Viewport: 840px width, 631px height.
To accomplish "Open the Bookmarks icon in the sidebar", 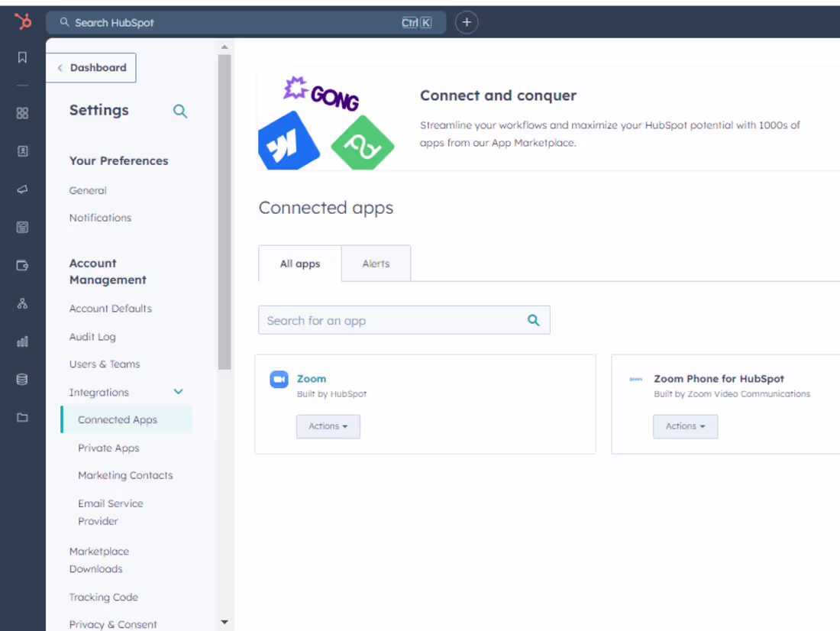I will click(22, 57).
